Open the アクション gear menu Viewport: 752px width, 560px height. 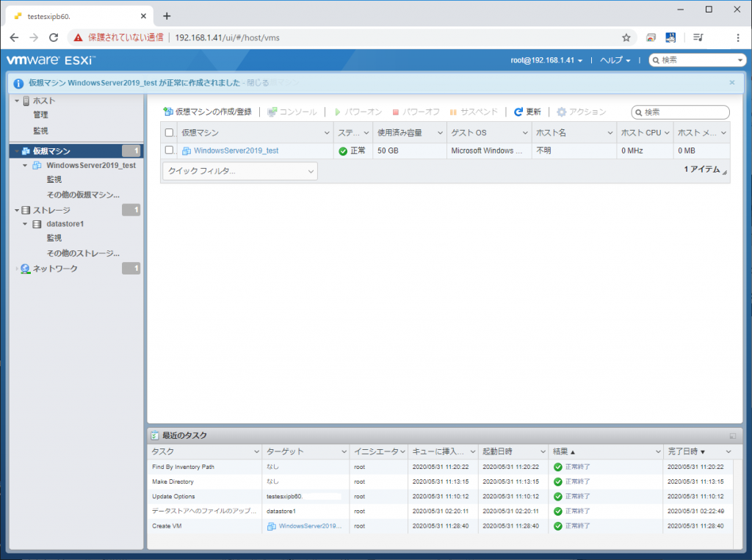coord(582,112)
